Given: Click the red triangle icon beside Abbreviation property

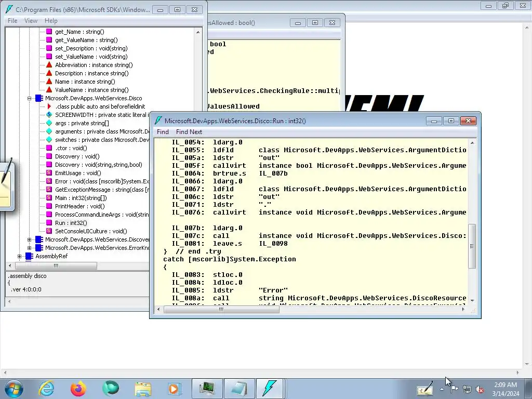Looking at the screenshot, I should point(49,65).
